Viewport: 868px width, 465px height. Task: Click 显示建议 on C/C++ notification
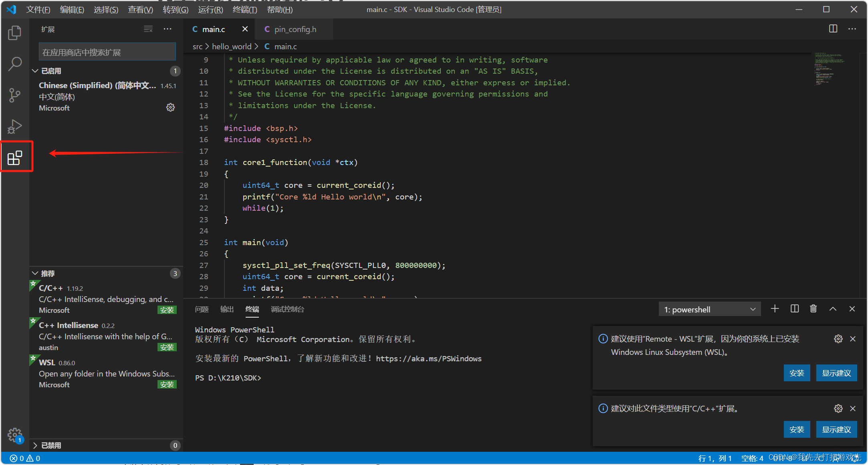point(836,430)
